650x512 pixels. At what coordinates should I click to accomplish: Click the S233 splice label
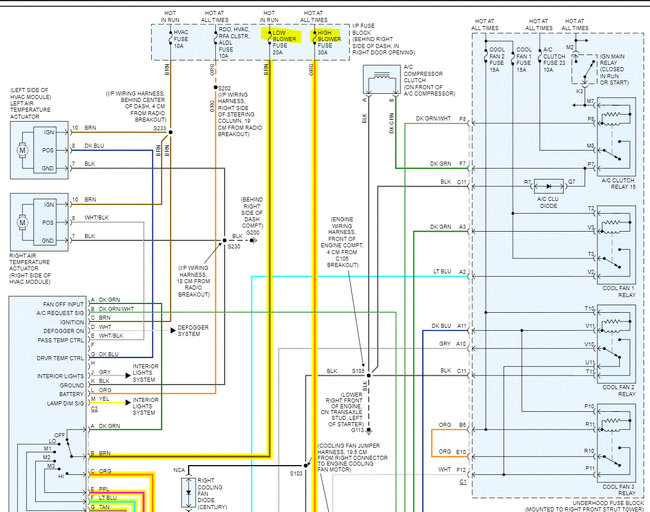pos(160,129)
